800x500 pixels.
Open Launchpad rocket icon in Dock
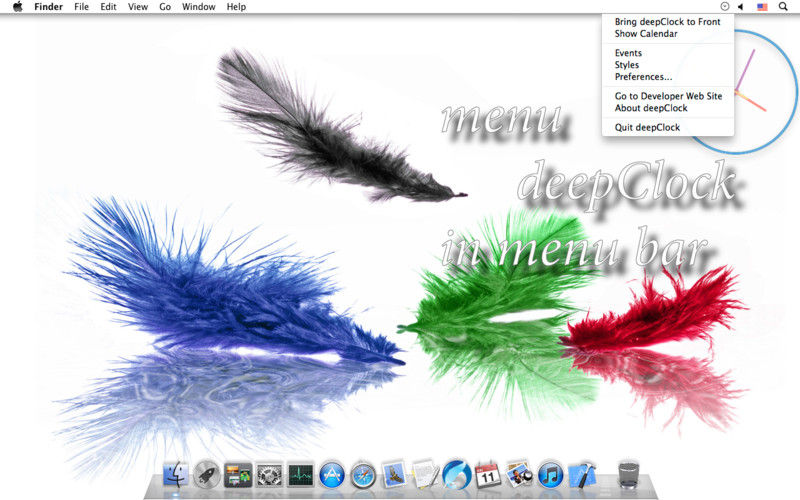206,474
